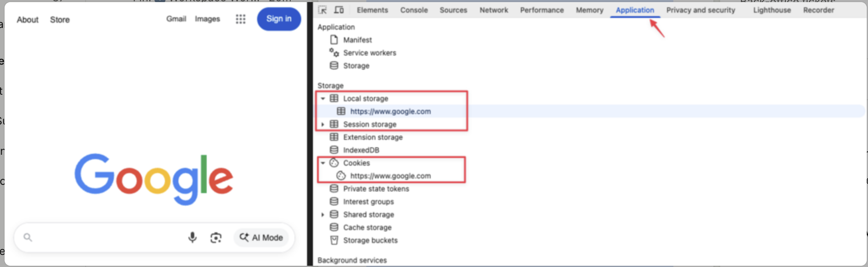The height and width of the screenshot is (267, 868).
Task: Click the Background services section heading
Action: coord(352,260)
